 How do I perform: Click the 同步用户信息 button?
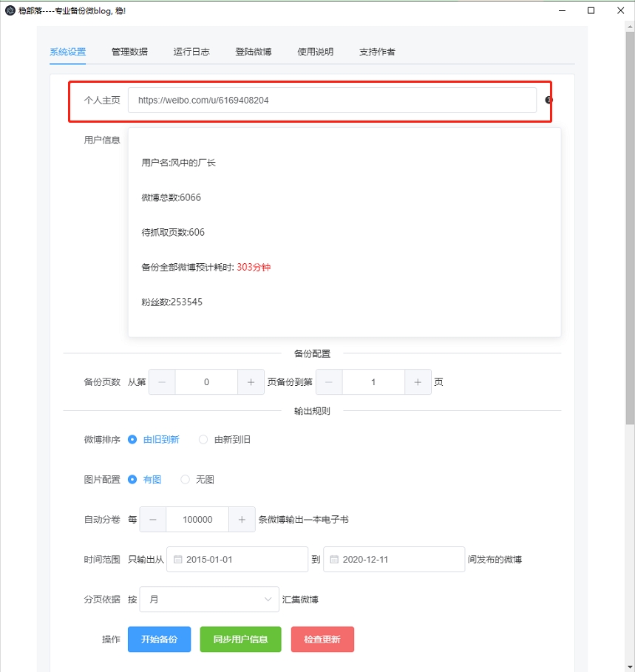coord(240,639)
